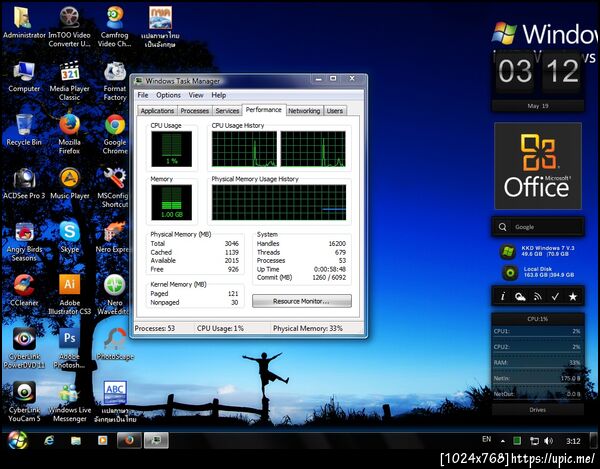Open the Google Chrome desktop shortcut
Viewport: 600px width, 469px height.
coord(115,125)
